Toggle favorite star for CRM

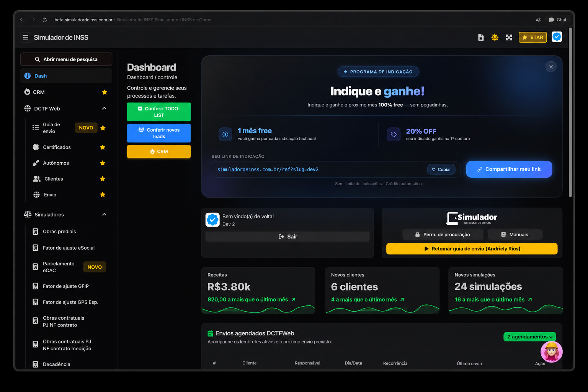pos(105,92)
